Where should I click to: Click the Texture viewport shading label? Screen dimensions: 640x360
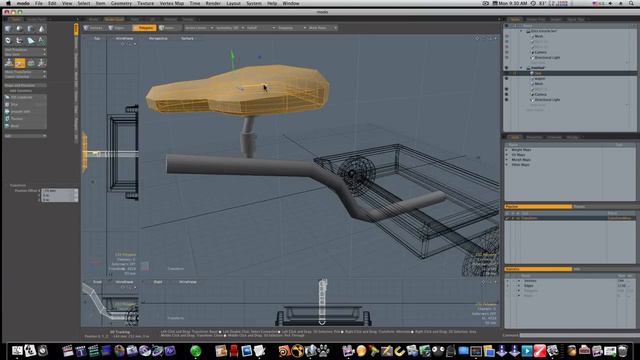click(x=187, y=38)
